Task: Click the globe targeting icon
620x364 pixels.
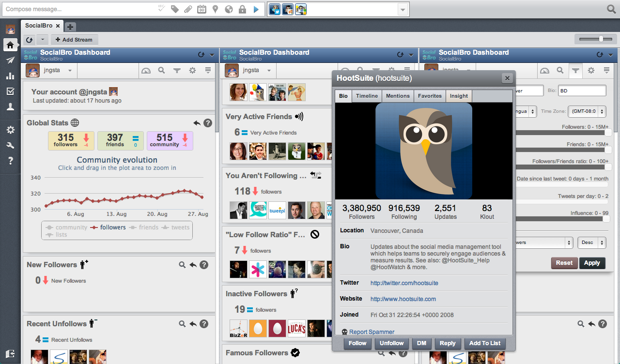Action: (229, 9)
